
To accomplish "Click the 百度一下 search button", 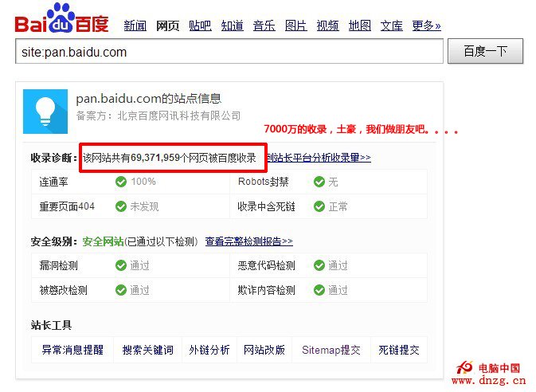I will pos(485,51).
